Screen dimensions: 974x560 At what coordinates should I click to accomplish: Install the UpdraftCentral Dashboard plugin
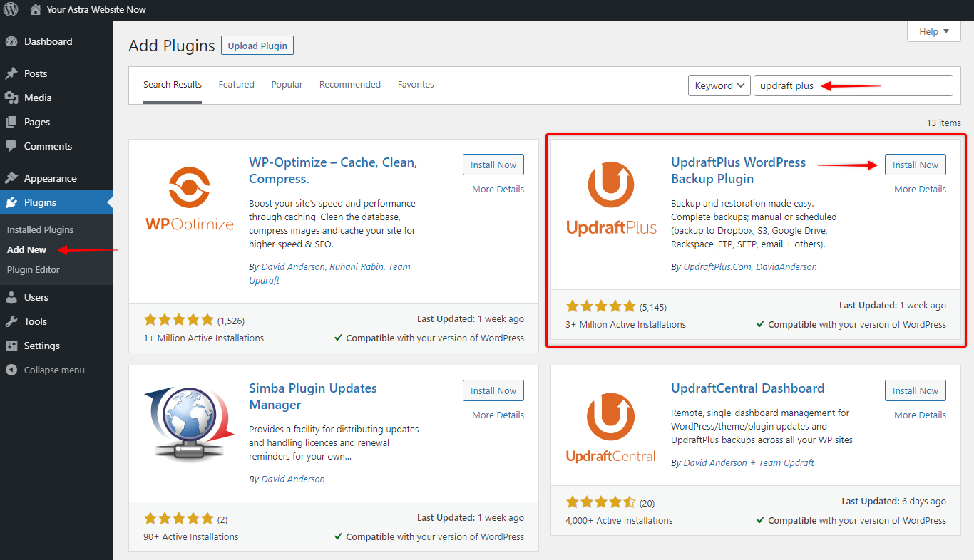click(916, 390)
